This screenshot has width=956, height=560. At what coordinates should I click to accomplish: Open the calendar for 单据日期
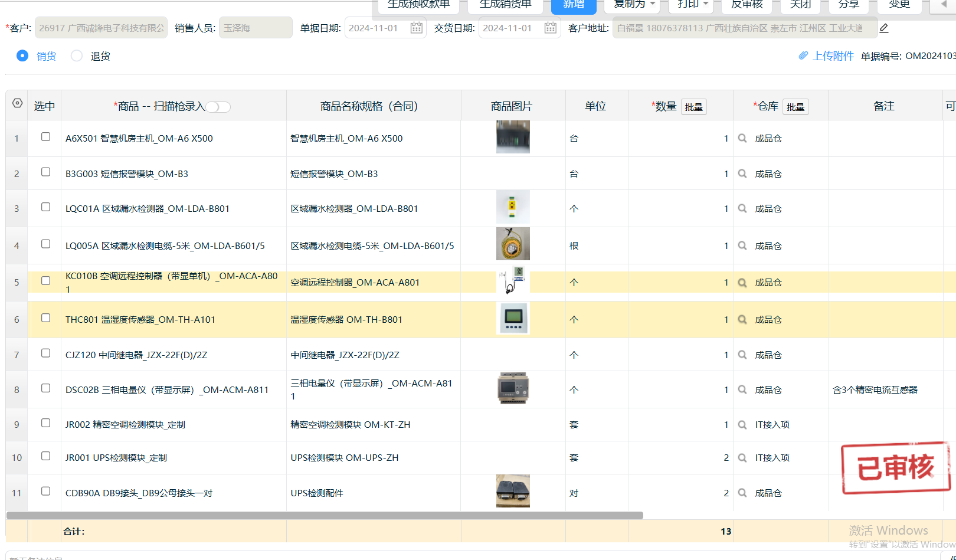pyautogui.click(x=416, y=28)
